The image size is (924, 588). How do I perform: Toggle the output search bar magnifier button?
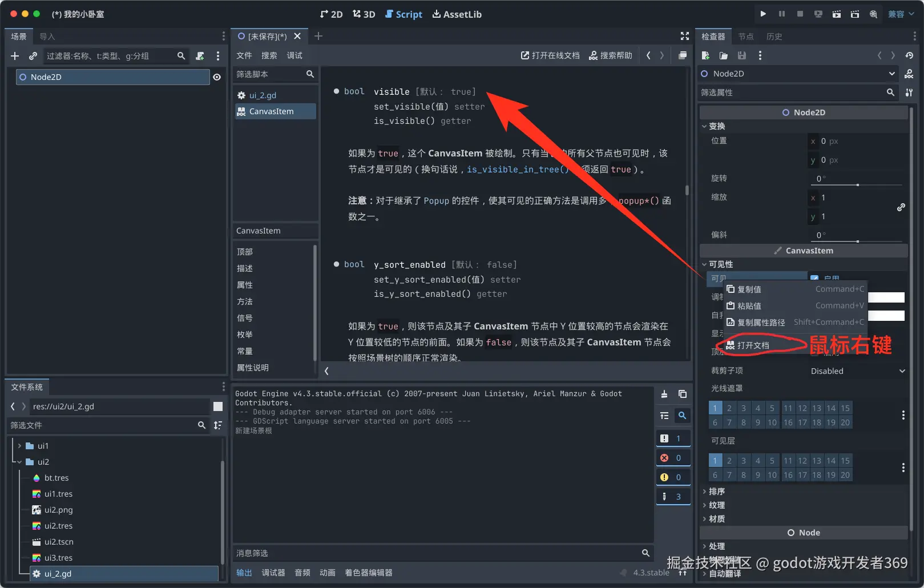tap(682, 416)
